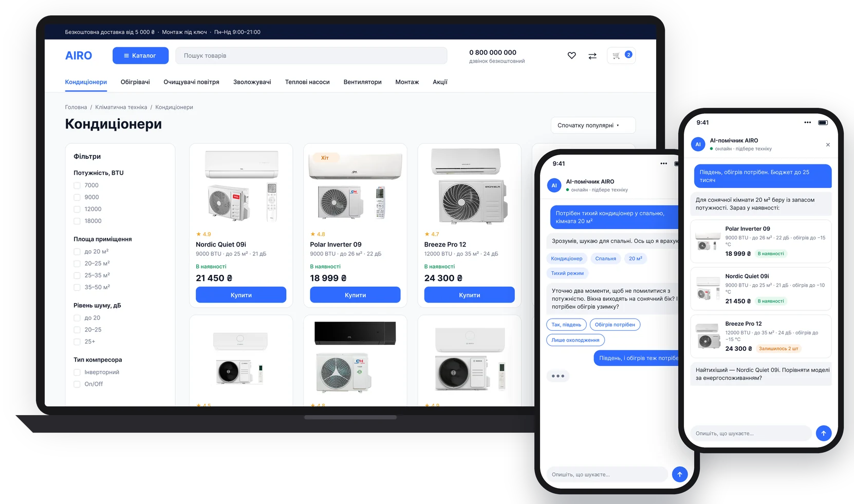The height and width of the screenshot is (504, 854).
Task: Open the Polar Inverter 09 catalog image
Action: coord(355,186)
